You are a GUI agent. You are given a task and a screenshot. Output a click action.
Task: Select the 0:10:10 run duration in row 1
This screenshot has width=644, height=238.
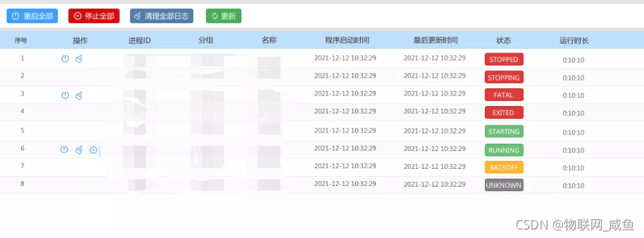click(573, 60)
